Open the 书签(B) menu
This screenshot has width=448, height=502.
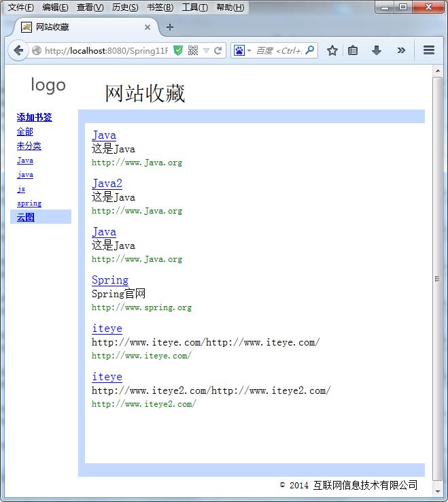[x=160, y=7]
